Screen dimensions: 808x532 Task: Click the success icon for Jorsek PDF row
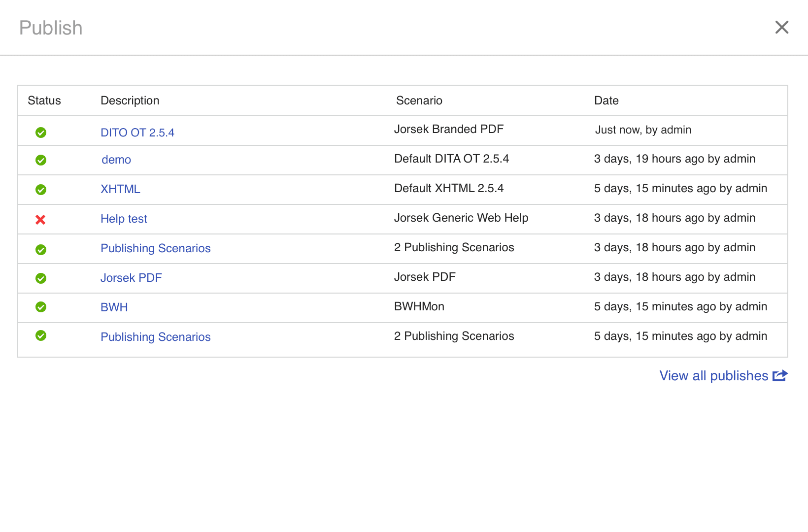[x=41, y=278]
